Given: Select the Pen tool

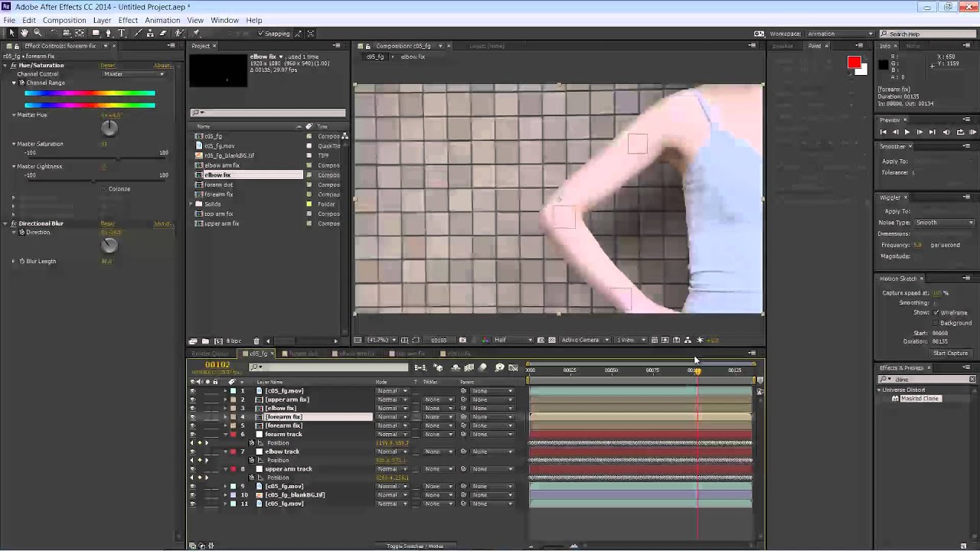Looking at the screenshot, I should coord(108,34).
